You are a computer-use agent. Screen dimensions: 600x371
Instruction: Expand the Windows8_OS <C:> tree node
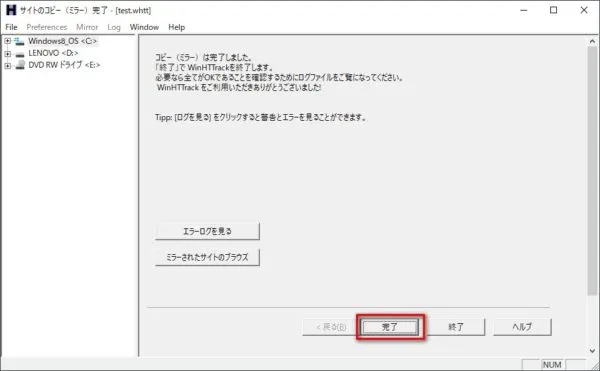tap(8, 41)
